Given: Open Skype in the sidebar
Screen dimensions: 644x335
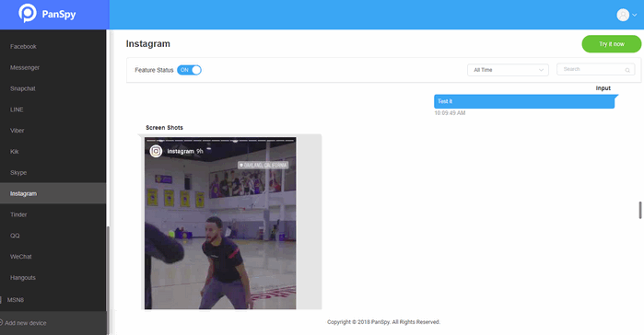Looking at the screenshot, I should (18, 173).
